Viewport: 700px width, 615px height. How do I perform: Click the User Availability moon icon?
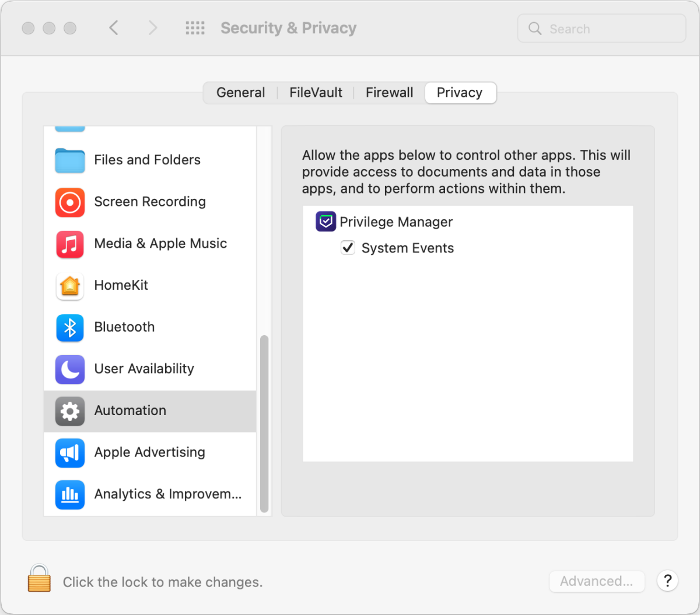pyautogui.click(x=70, y=370)
